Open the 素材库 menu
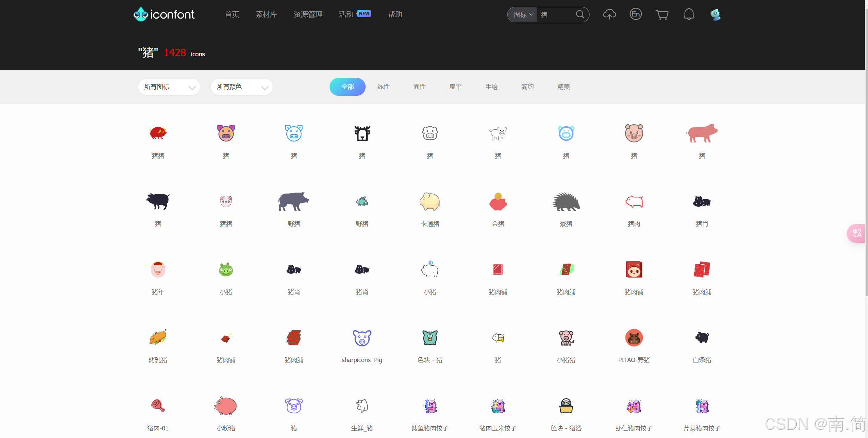Screen dimensions: 868x438 pos(266,14)
